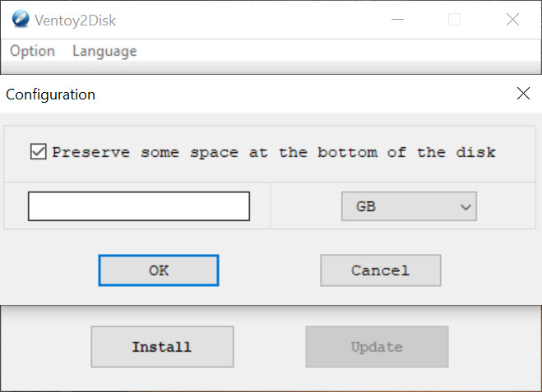Click the Ventoy2Disk app icon in title bar
542x392 pixels.
pyautogui.click(x=21, y=19)
